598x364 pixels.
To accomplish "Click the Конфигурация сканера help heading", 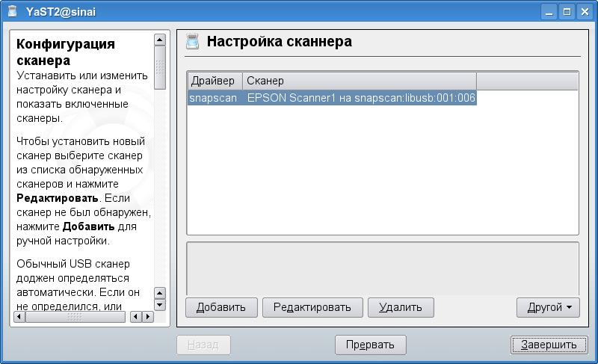I will pos(65,52).
